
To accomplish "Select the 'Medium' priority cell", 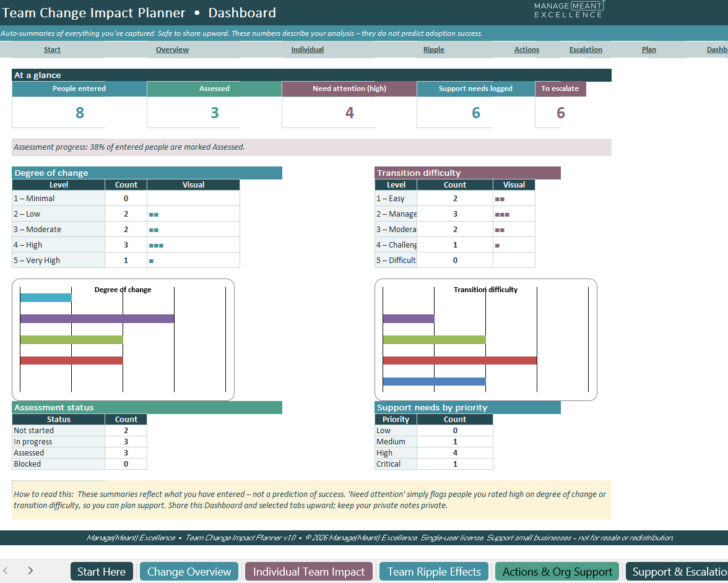I will point(396,441).
